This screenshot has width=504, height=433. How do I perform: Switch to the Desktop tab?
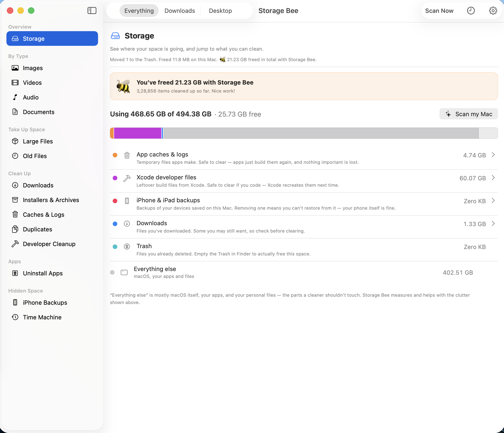tap(220, 11)
